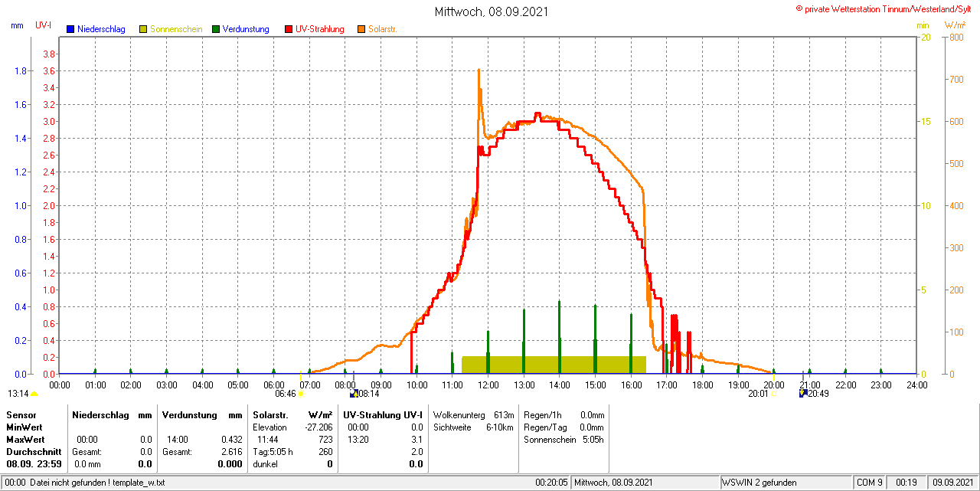
Task: Click the MinWert row label
Action: click(24, 427)
